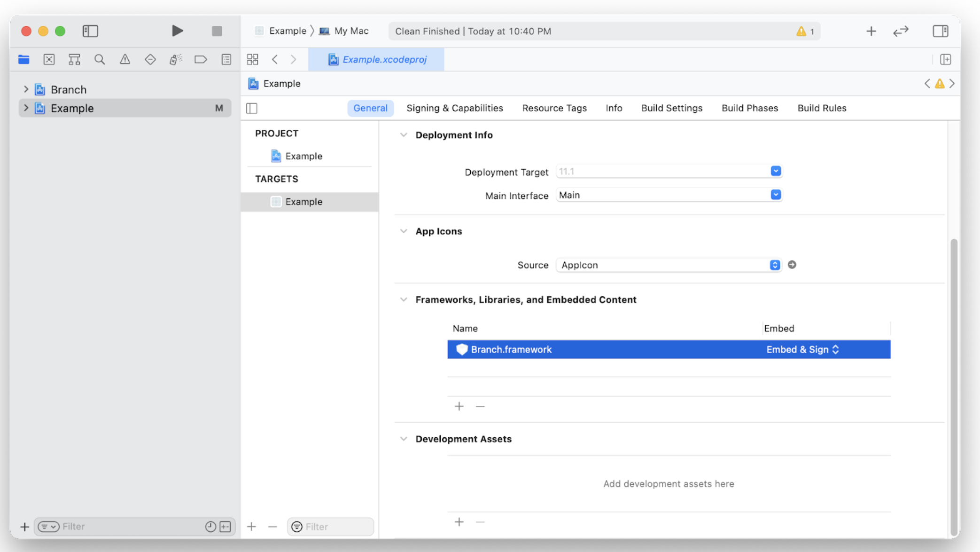Switch to Build Settings tab
The height and width of the screenshot is (552, 980).
tap(672, 108)
